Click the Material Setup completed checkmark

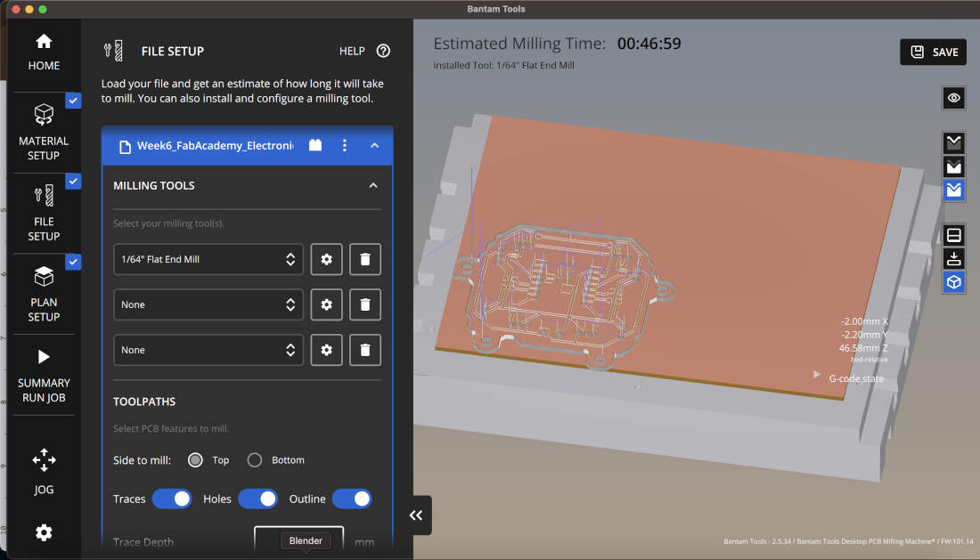73,101
